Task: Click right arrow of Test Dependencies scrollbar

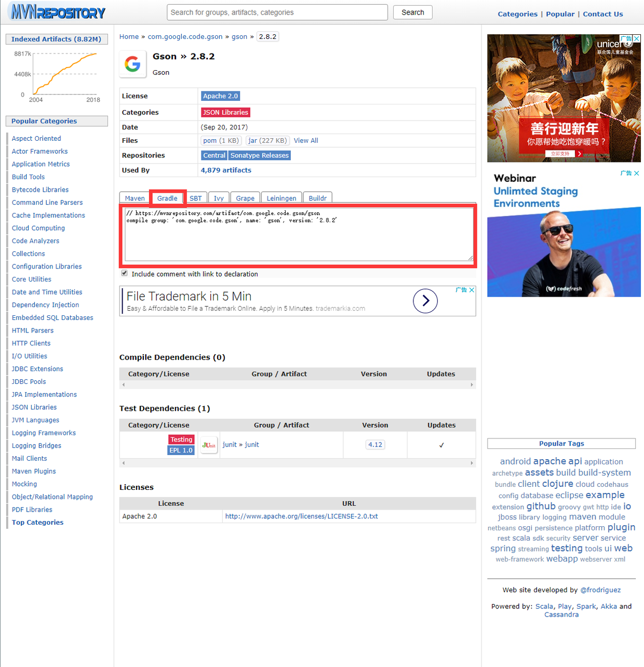Action: (472, 463)
